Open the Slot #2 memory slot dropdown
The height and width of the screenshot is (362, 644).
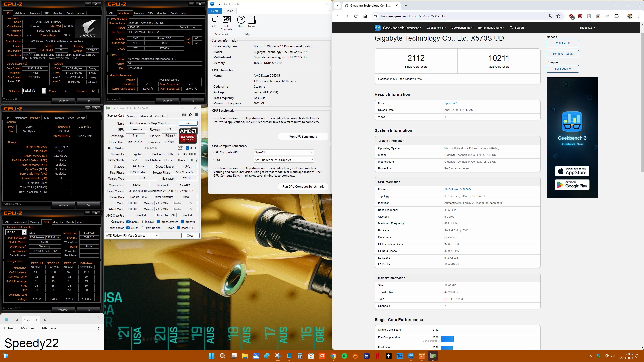(16, 232)
